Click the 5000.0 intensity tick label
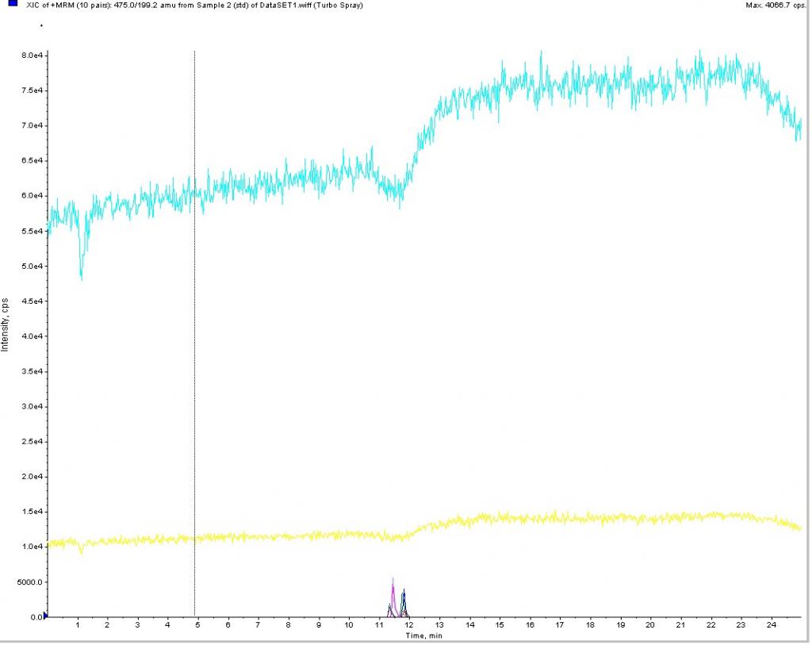Viewport: 812px width, 645px height. pyautogui.click(x=30, y=582)
